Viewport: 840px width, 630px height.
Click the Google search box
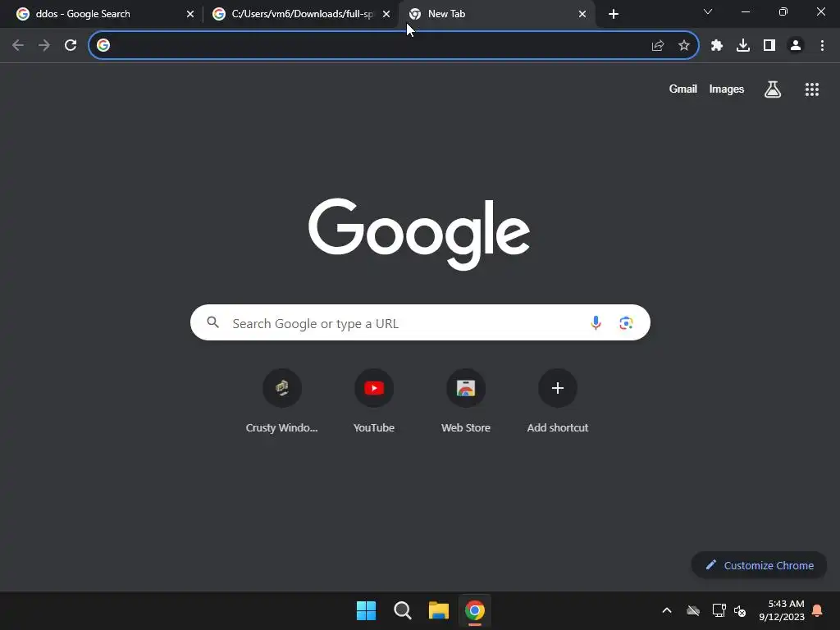(420, 322)
